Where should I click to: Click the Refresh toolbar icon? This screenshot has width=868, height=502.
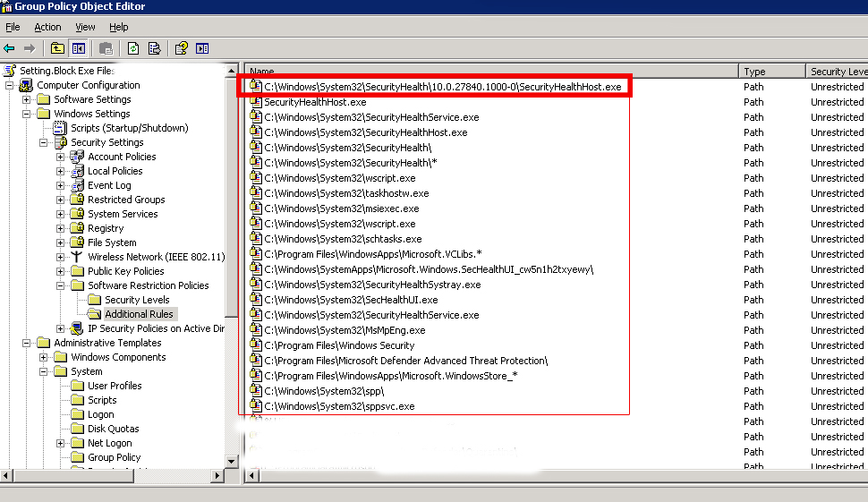[132, 48]
